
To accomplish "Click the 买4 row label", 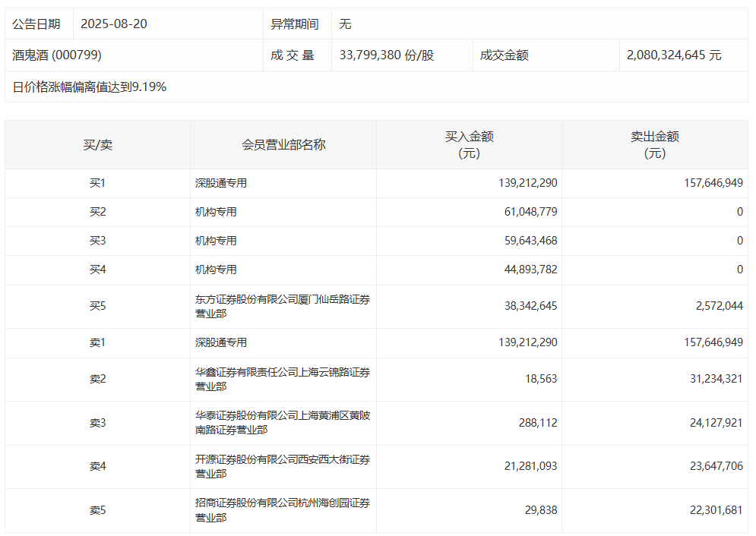I will coord(97,270).
